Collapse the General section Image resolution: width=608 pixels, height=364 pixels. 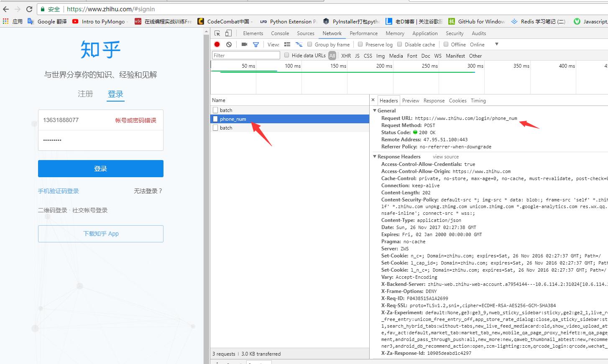tap(375, 111)
